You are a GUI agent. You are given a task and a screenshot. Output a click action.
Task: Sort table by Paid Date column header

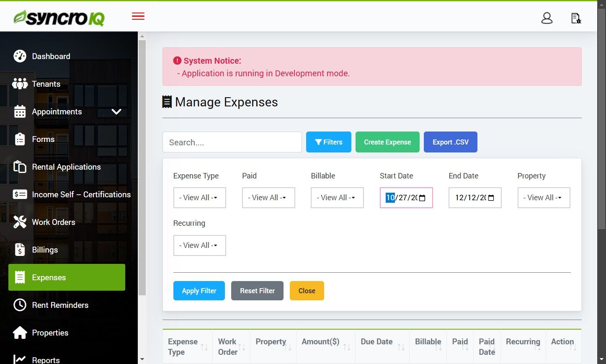487,347
